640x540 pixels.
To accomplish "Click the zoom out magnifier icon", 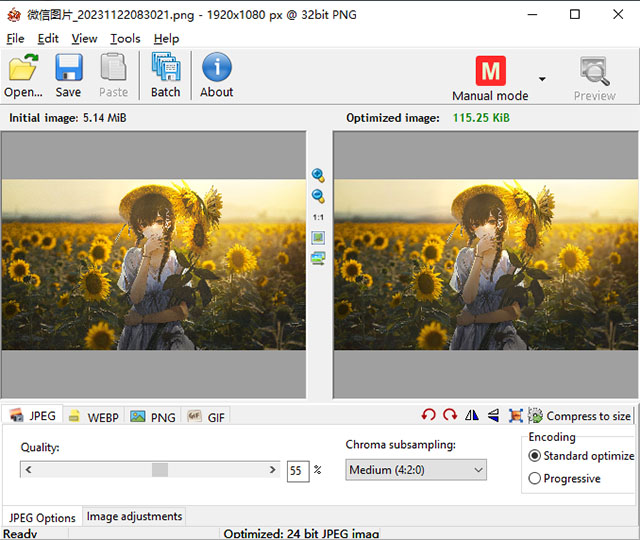I will 318,196.
